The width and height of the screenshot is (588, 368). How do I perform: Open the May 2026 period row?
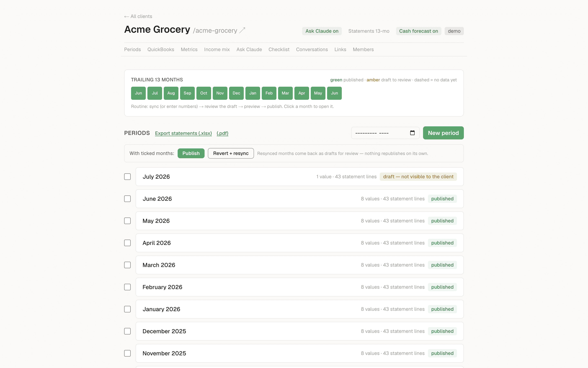tap(300, 221)
